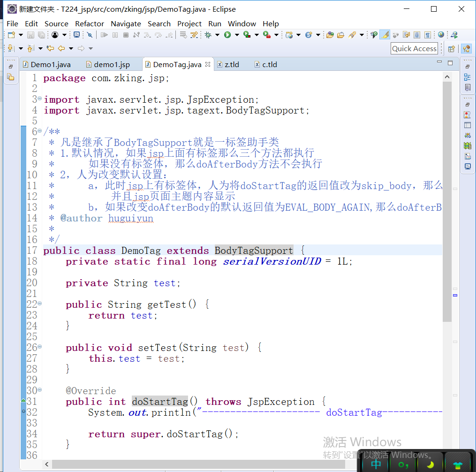Click the Step Return icon
The width and height of the screenshot is (476, 472).
(169, 35)
